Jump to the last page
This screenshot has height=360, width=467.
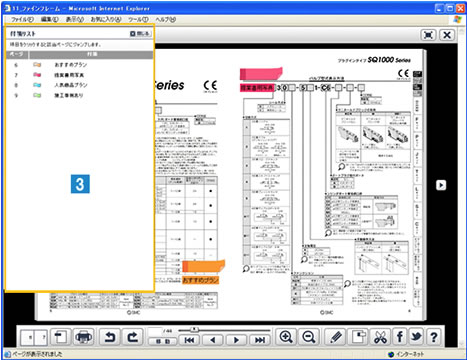coord(260,340)
